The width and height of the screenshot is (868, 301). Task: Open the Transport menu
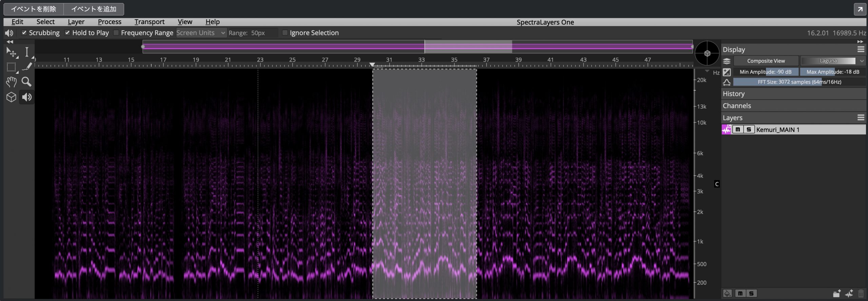(x=149, y=22)
